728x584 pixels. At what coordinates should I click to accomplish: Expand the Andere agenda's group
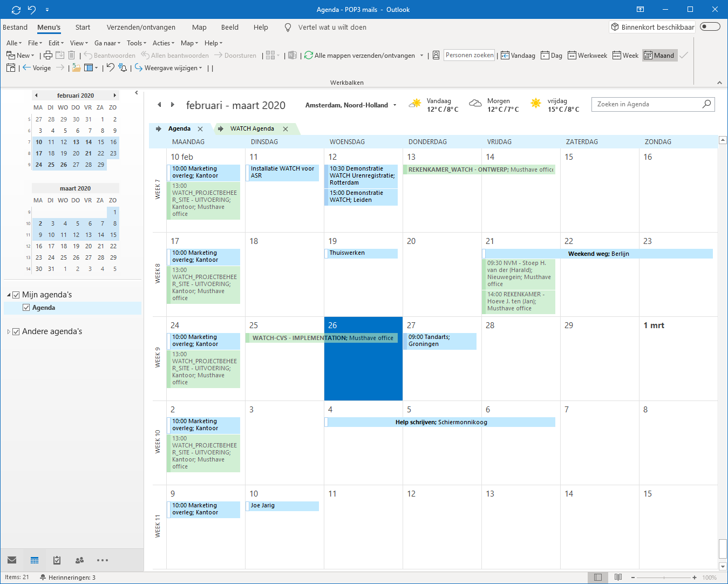tap(9, 331)
